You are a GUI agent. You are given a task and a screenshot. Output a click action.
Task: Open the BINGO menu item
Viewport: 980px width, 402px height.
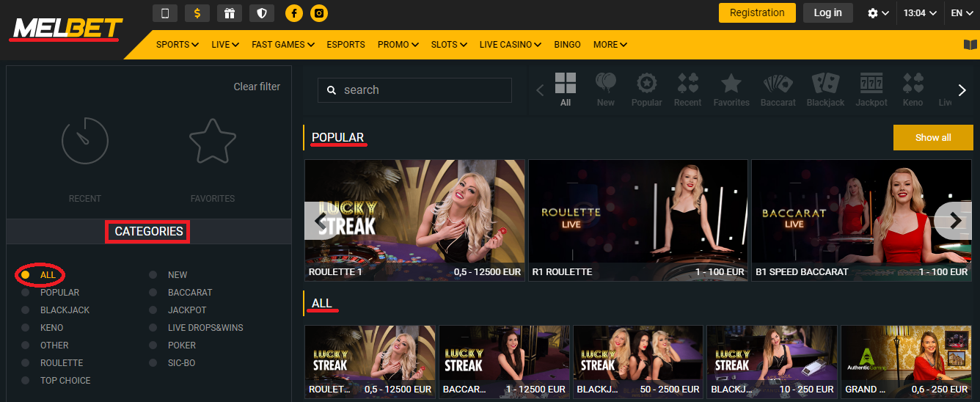pos(567,45)
